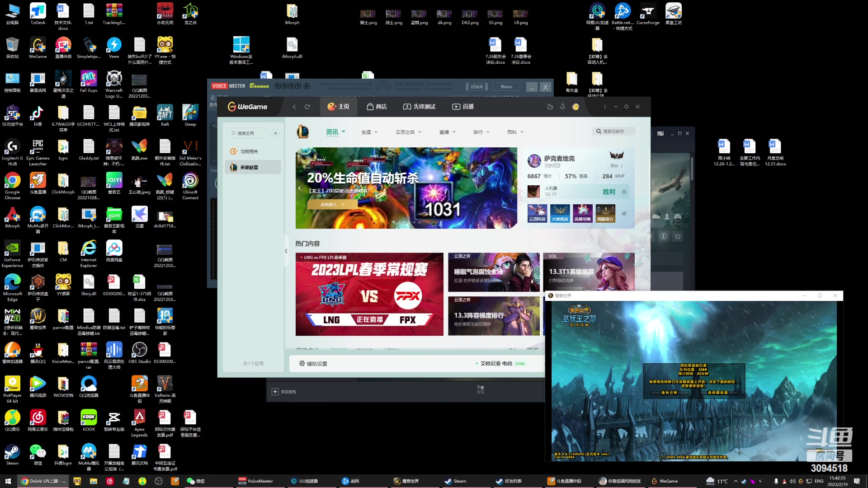Click 添加游戏 in the Steam window
The height and width of the screenshot is (488, 868).
tap(284, 392)
